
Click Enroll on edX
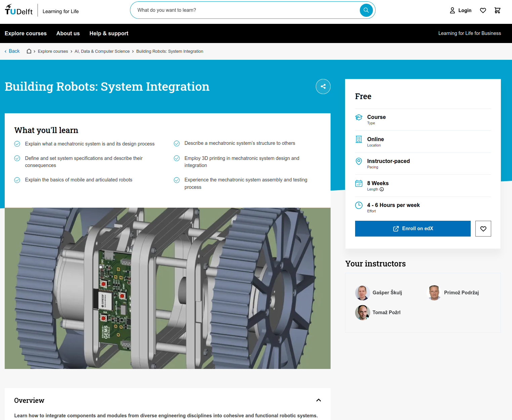(413, 228)
